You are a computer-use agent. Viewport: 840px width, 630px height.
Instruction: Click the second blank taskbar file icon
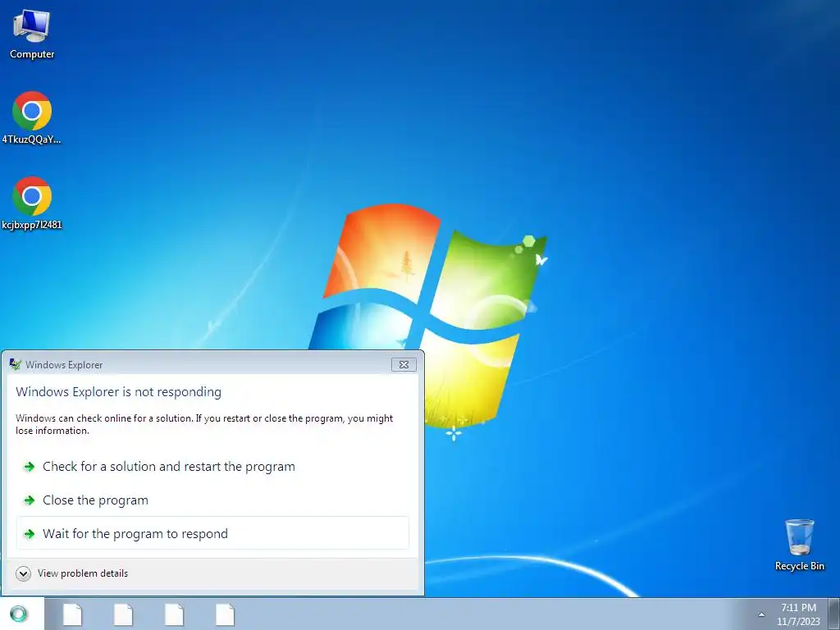(x=123, y=614)
